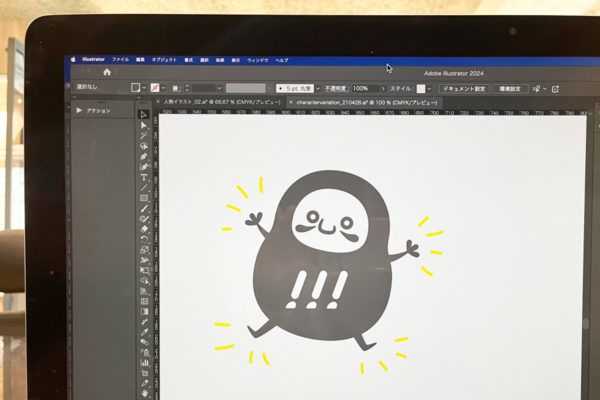Open the Apple menu
Viewport: 600px width, 400px height.
click(x=73, y=59)
